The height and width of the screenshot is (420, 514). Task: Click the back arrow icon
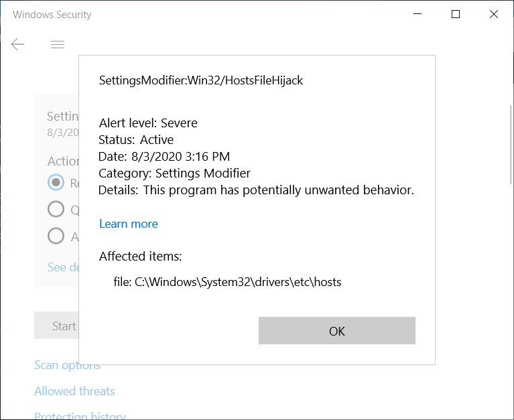(x=17, y=45)
